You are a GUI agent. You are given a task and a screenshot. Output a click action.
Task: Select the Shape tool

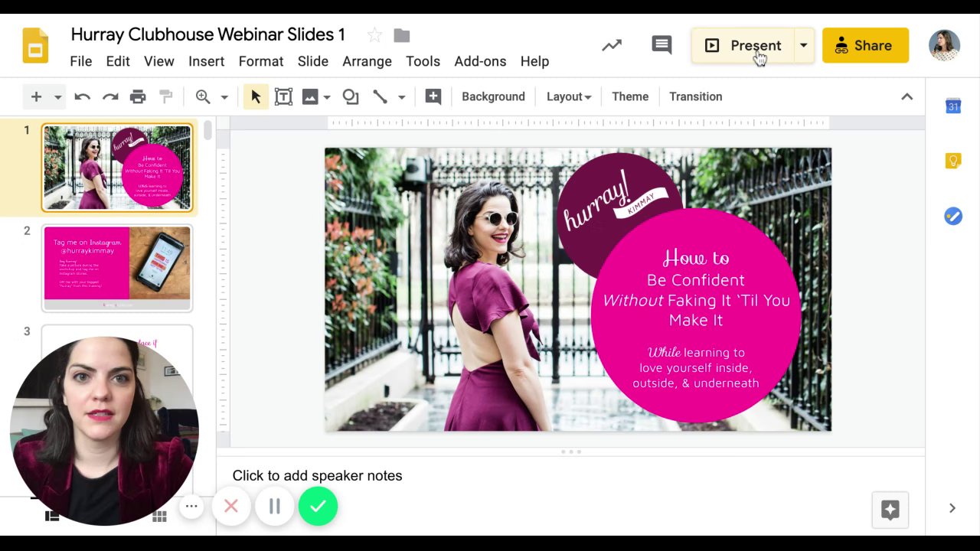[x=351, y=96]
